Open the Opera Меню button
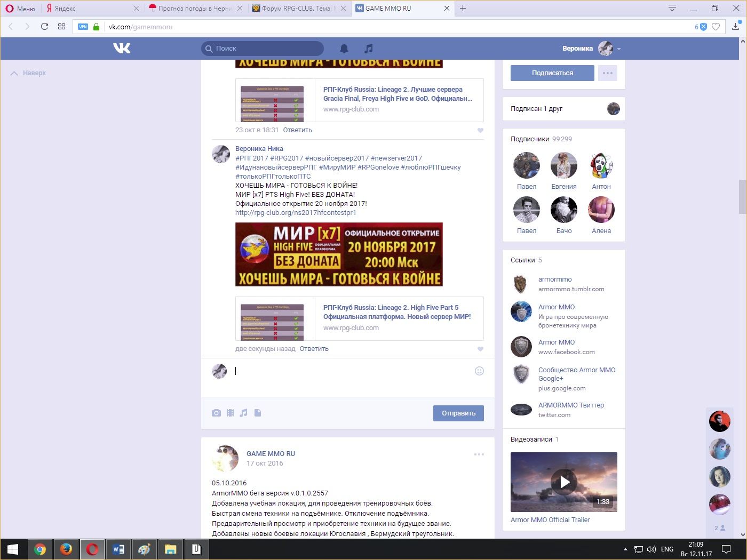The height and width of the screenshot is (560, 747). click(20, 9)
